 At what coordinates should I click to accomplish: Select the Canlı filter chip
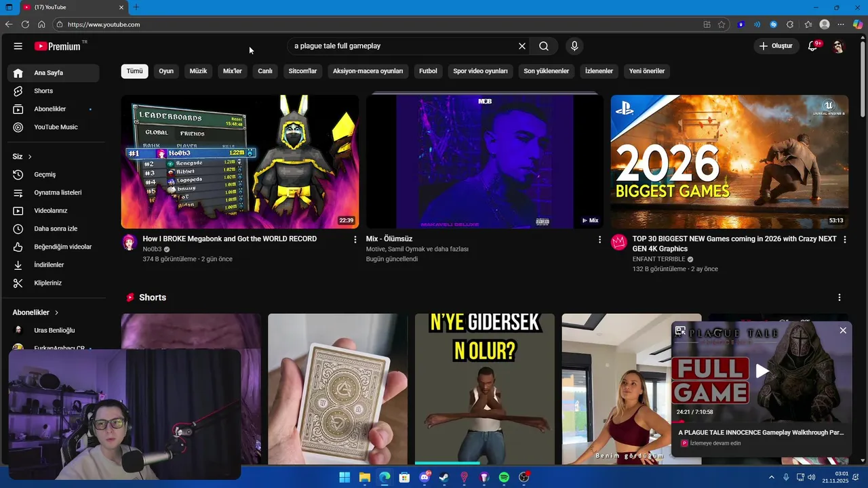[x=265, y=70]
